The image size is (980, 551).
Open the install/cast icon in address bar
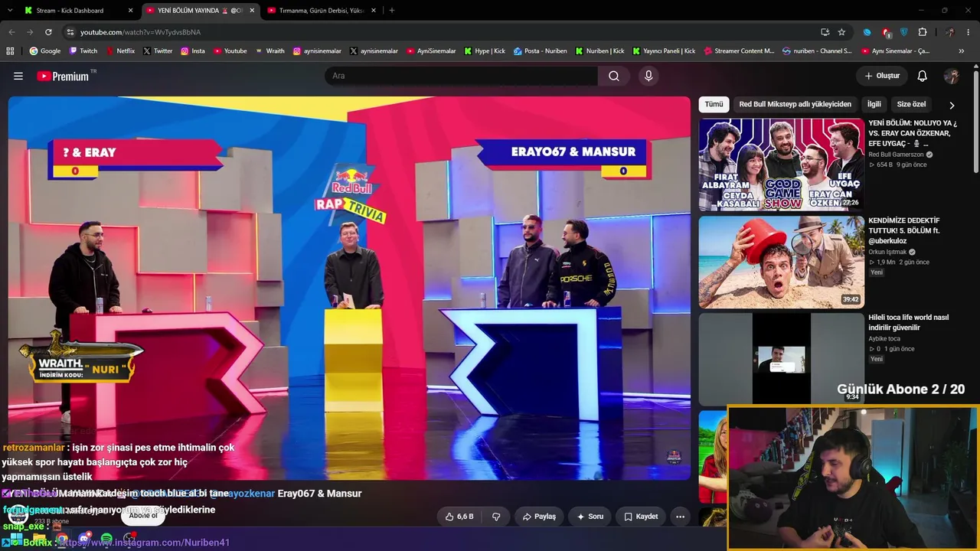point(825,32)
